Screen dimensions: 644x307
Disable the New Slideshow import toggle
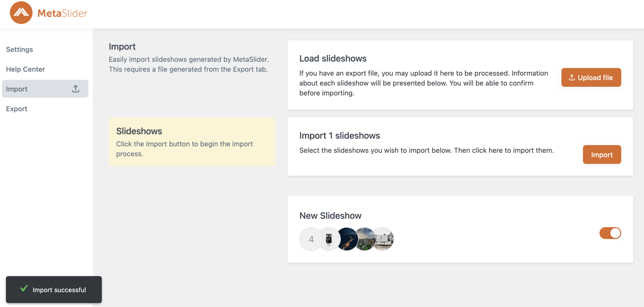(x=610, y=233)
